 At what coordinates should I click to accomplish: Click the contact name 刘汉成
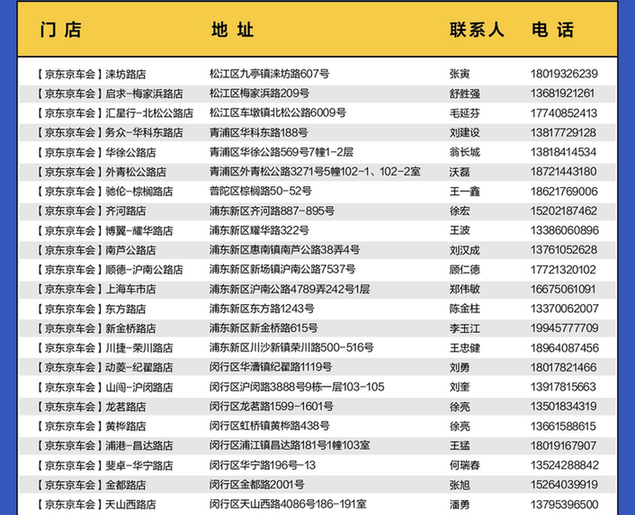click(465, 250)
